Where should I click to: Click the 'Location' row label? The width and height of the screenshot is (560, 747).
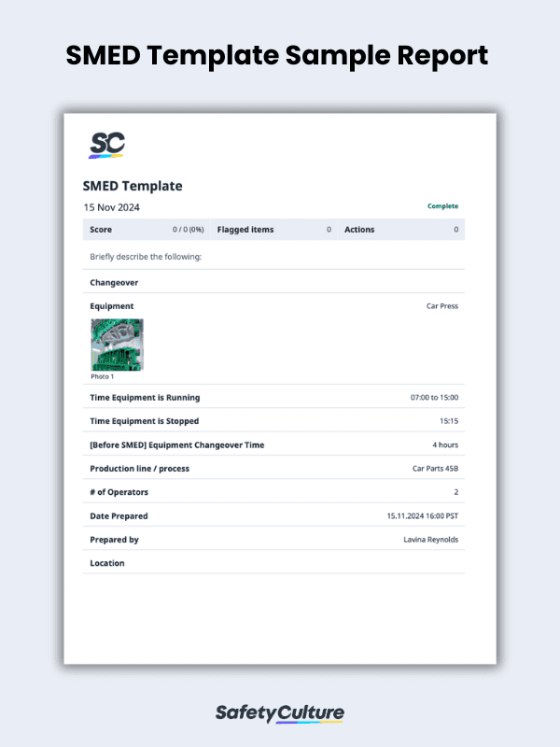point(107,563)
